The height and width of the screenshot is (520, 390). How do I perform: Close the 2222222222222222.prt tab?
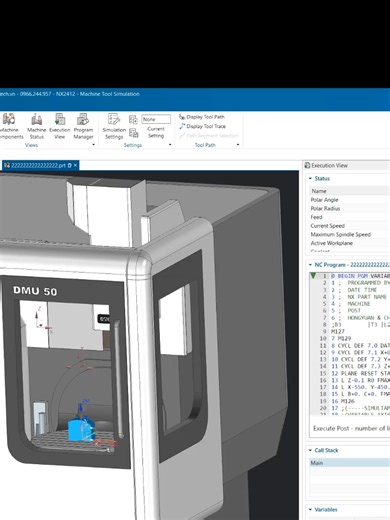coord(76,165)
